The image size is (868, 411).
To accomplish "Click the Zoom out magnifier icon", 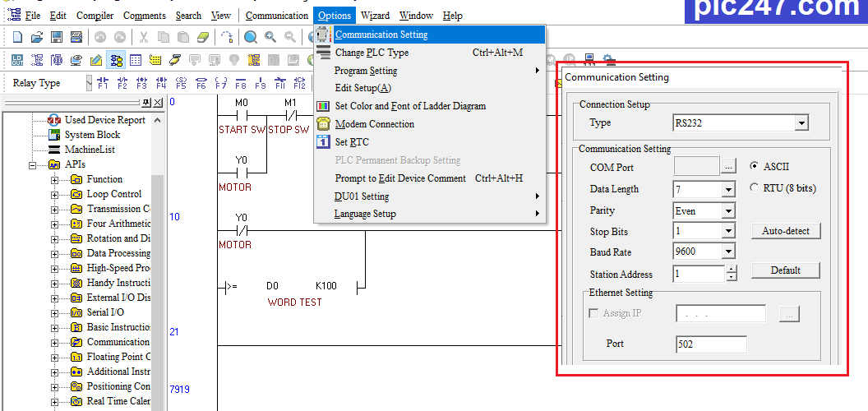I will click(289, 37).
